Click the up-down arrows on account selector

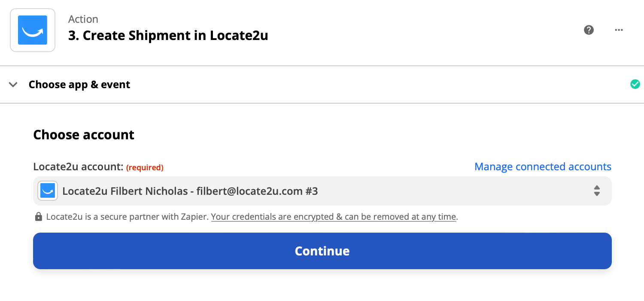tap(597, 191)
